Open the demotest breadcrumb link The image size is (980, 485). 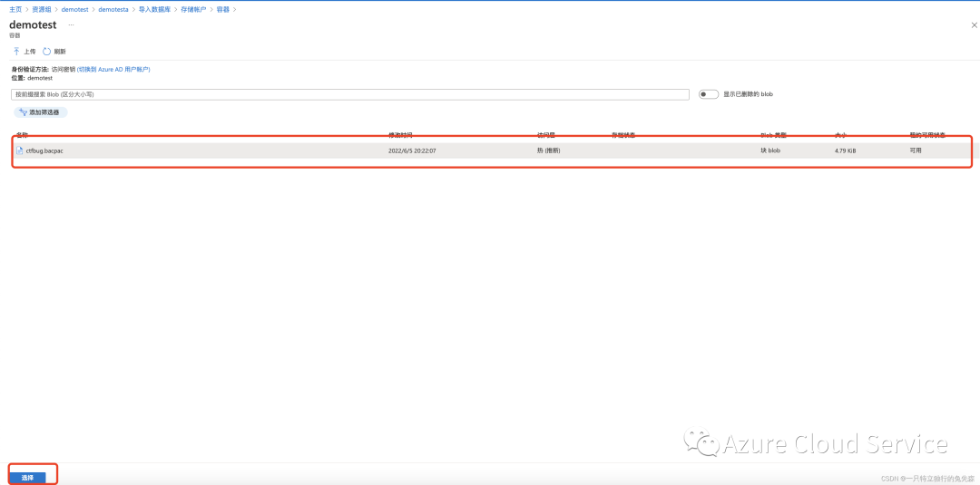click(x=75, y=9)
